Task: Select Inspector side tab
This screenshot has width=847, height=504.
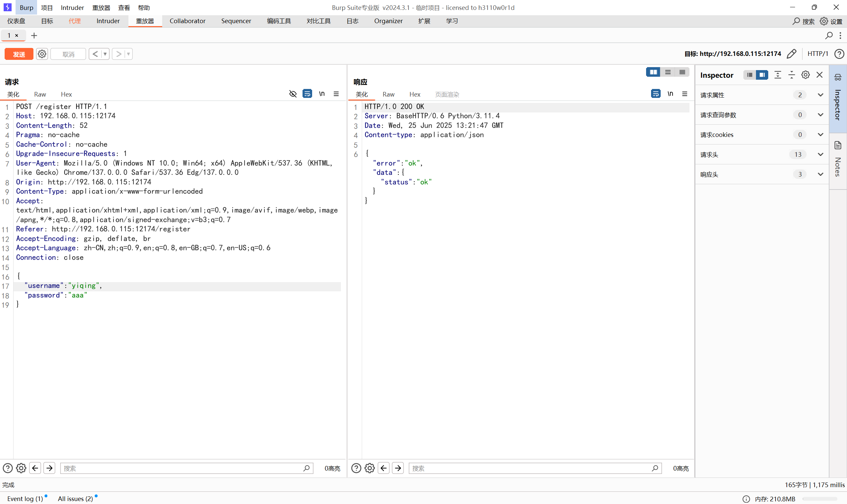Action: (x=838, y=99)
